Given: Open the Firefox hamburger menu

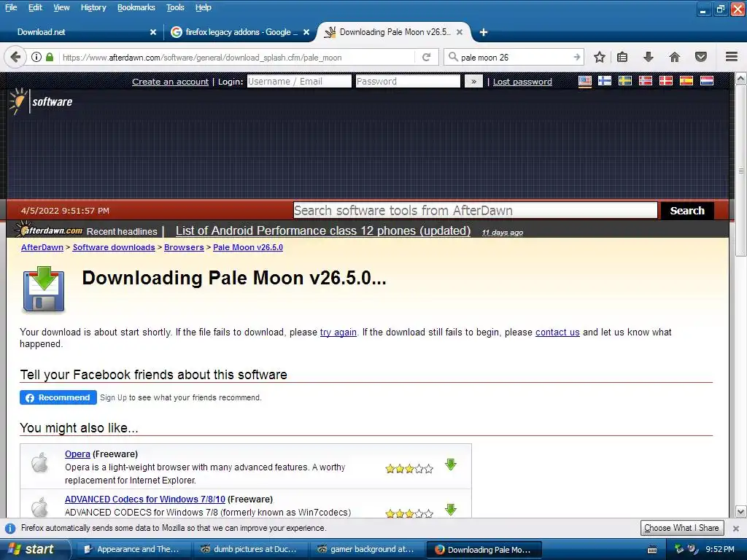Looking at the screenshot, I should (732, 57).
